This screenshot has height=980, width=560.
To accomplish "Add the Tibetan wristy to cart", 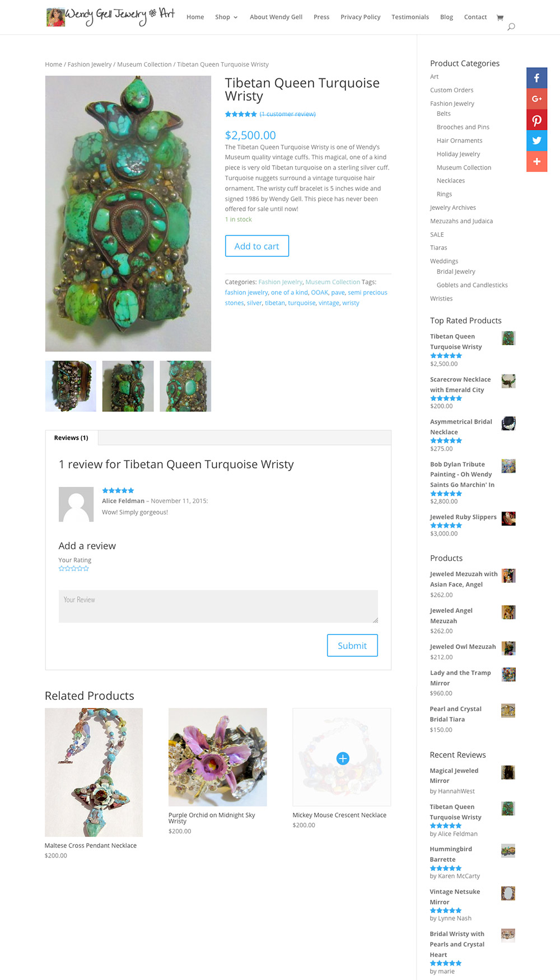I will [257, 246].
